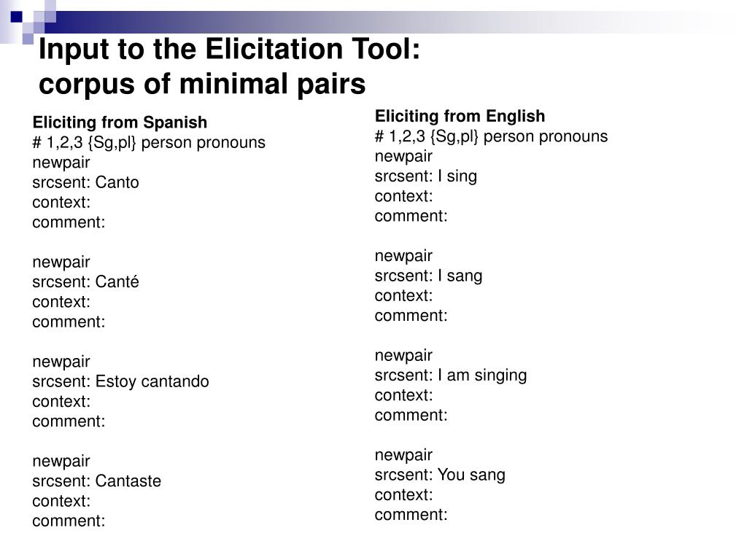Click first 'newpair' under Spanish column
747x560 pixels.
pyautogui.click(x=61, y=163)
